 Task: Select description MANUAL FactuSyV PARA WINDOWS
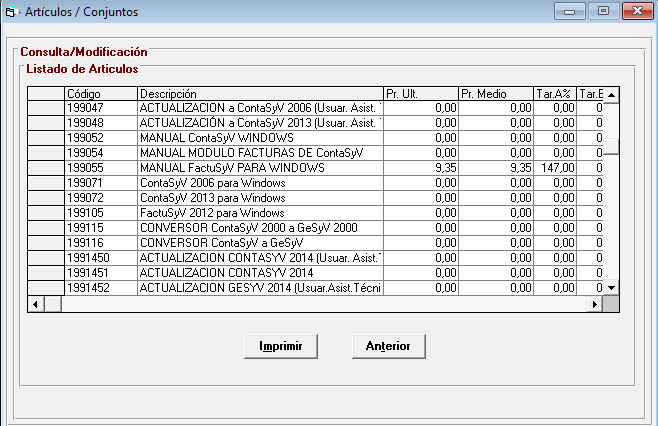click(260, 168)
